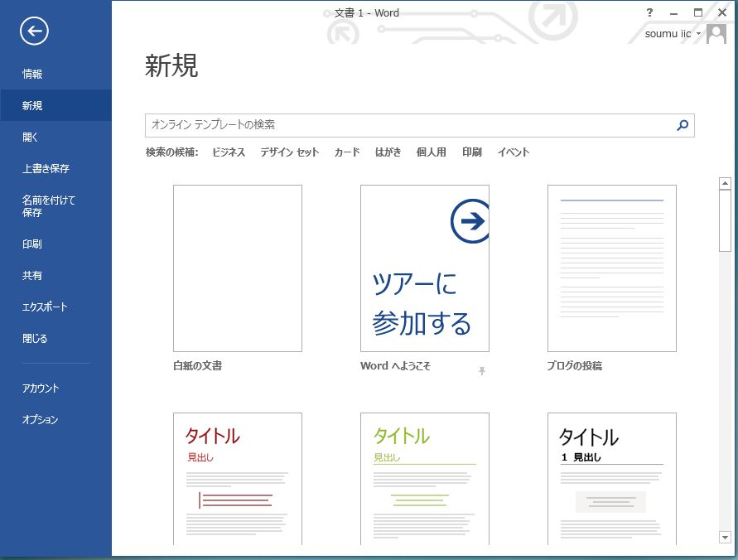Click the ブログの投稿 caption text
This screenshot has width=738, height=560.
coord(575,365)
